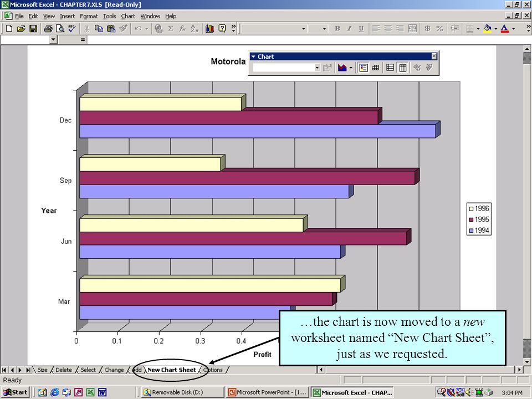Open the Paste Function fx icon
532x399 pixels.
click(x=182, y=28)
